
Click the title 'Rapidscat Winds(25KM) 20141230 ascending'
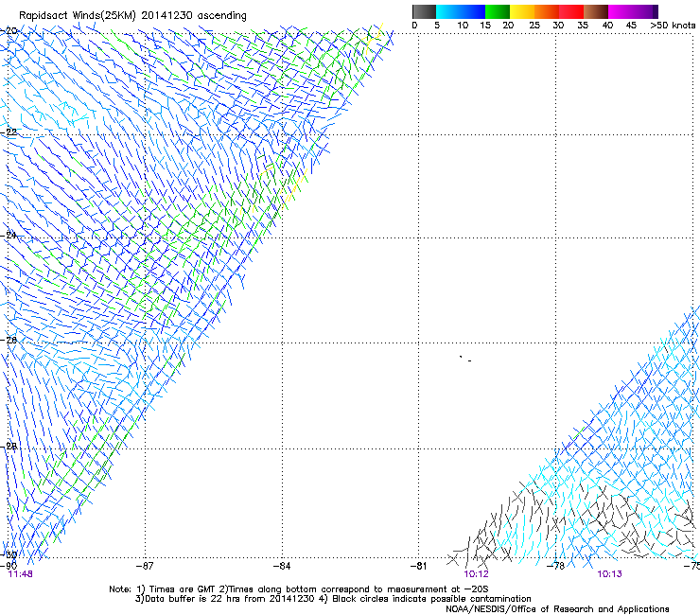click(x=132, y=16)
